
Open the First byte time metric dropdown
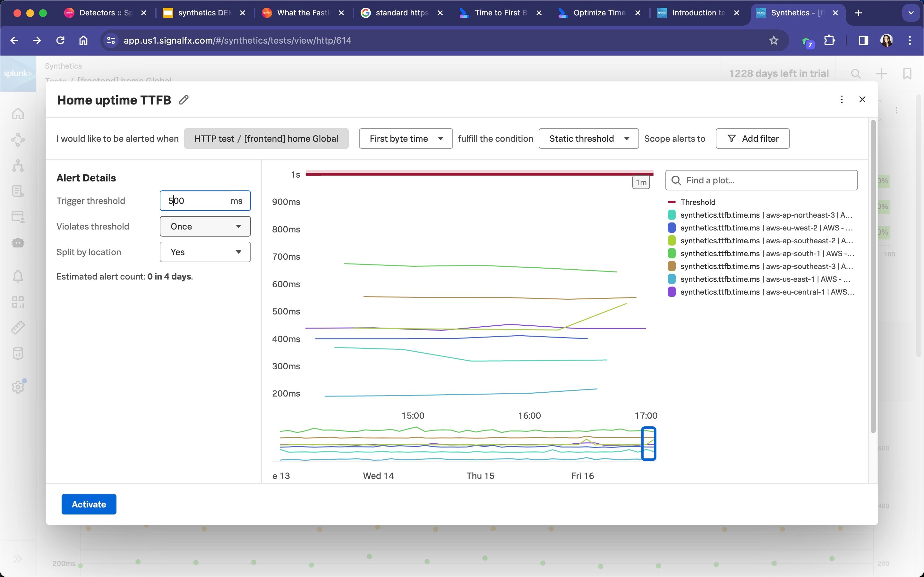pyautogui.click(x=406, y=138)
